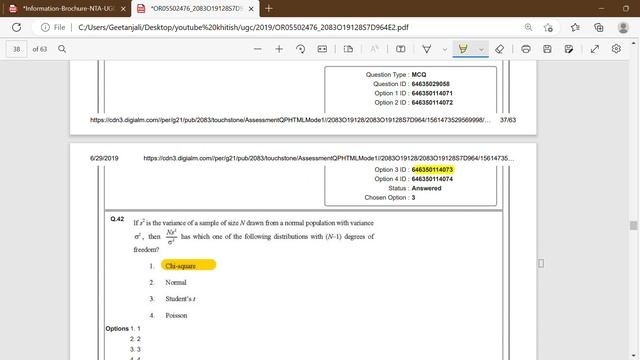Click the highlighted Chi-square answer option

pyautogui.click(x=189, y=265)
